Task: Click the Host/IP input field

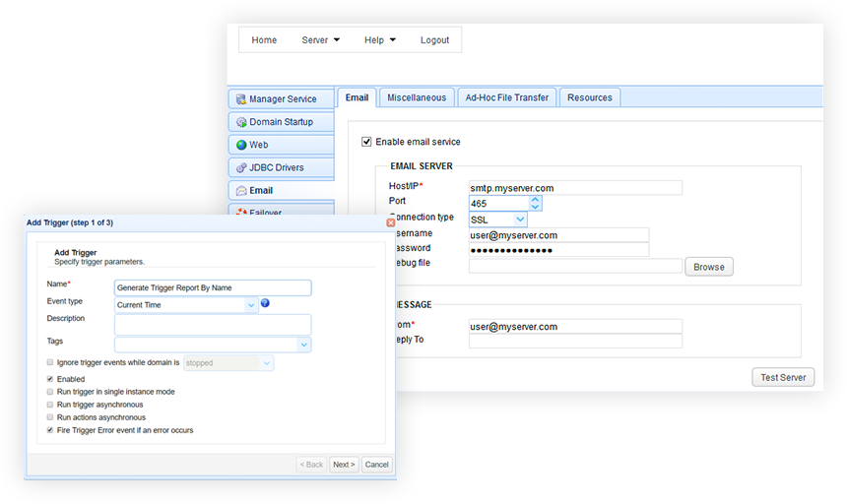Action: [575, 188]
